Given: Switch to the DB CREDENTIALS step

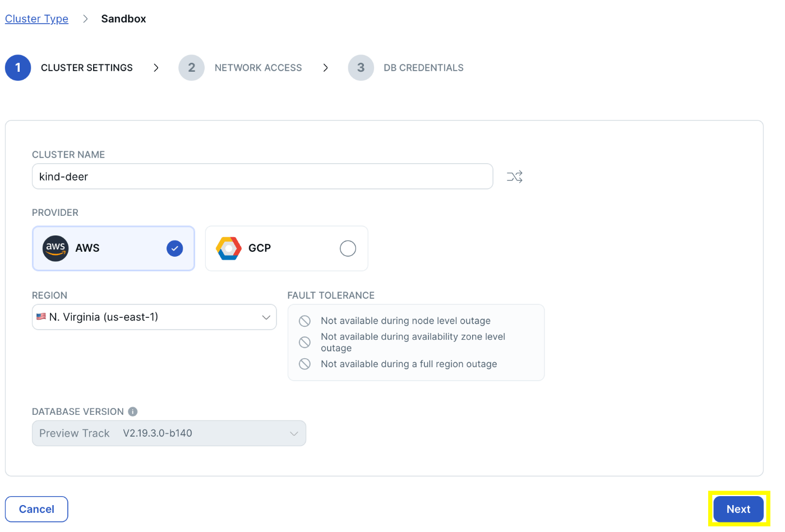Looking at the screenshot, I should pos(423,67).
